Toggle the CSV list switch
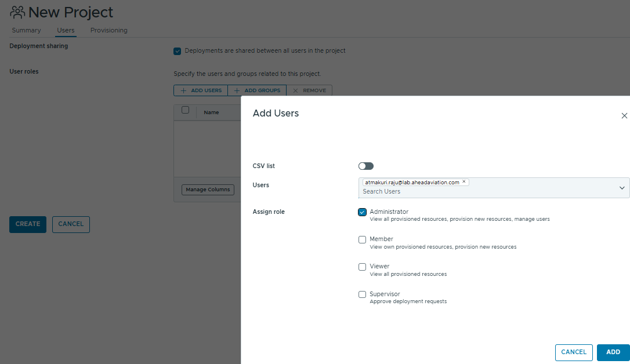Image resolution: width=630 pixels, height=364 pixels. 366,166
